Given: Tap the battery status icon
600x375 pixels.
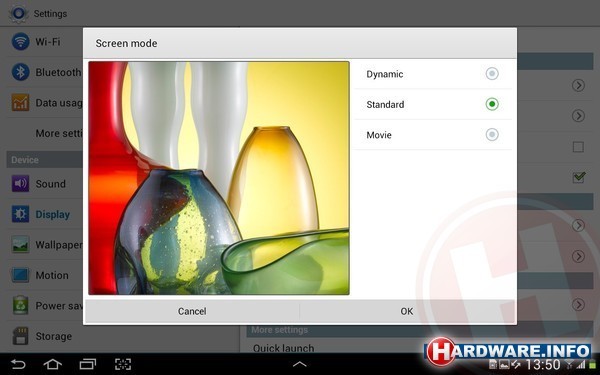Looking at the screenshot, I should click(x=592, y=365).
